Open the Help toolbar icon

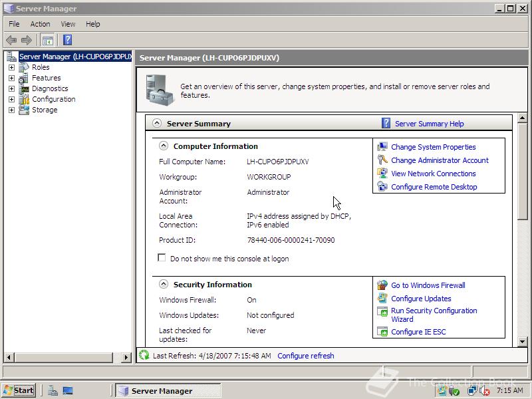tap(68, 40)
